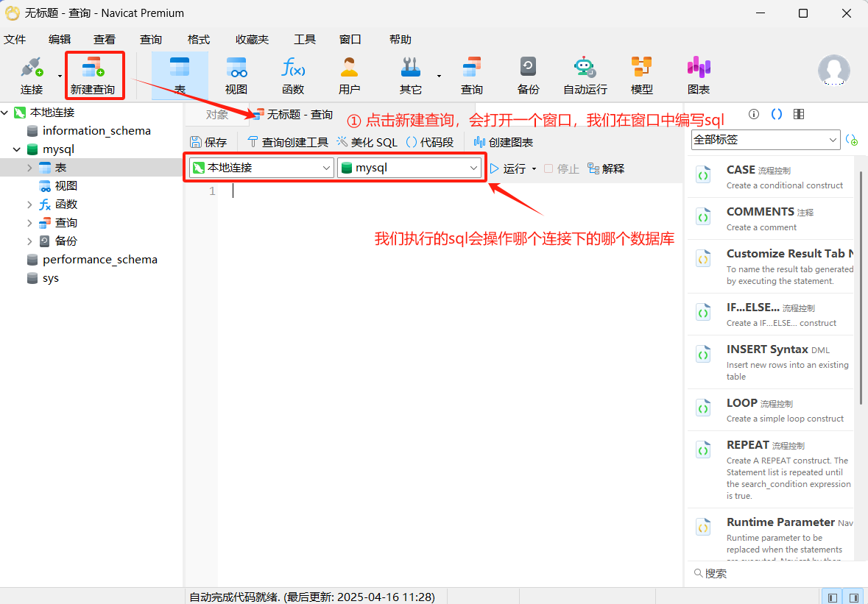868x604 pixels.
Task: Open 查询创建工具 (Query Builder)
Action: tap(287, 142)
